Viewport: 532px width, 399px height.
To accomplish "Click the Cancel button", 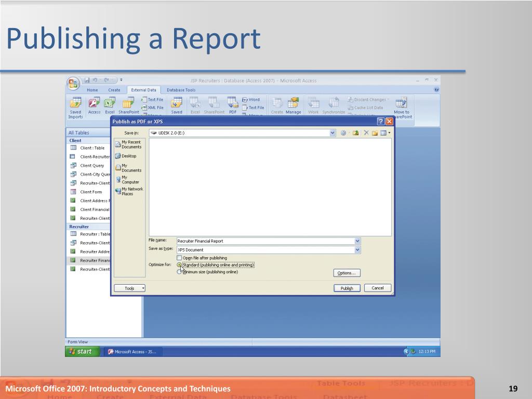I will pyautogui.click(x=378, y=288).
